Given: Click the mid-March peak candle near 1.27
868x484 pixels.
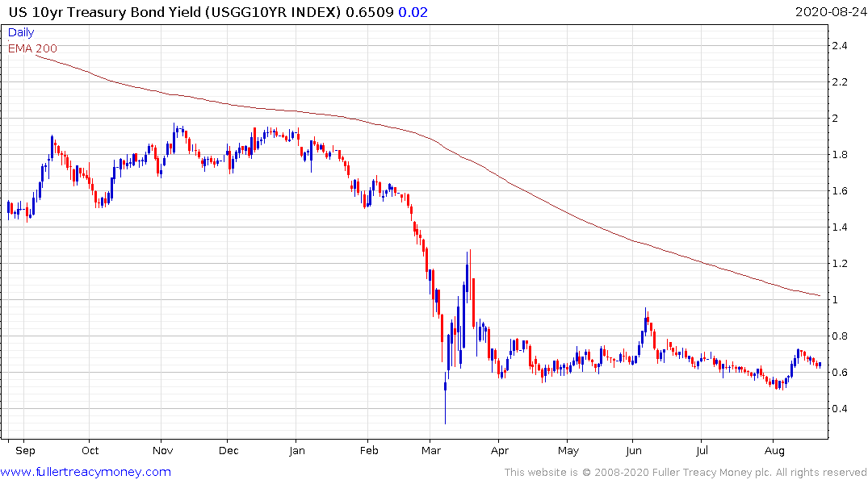Looking at the screenshot, I should tap(470, 276).
